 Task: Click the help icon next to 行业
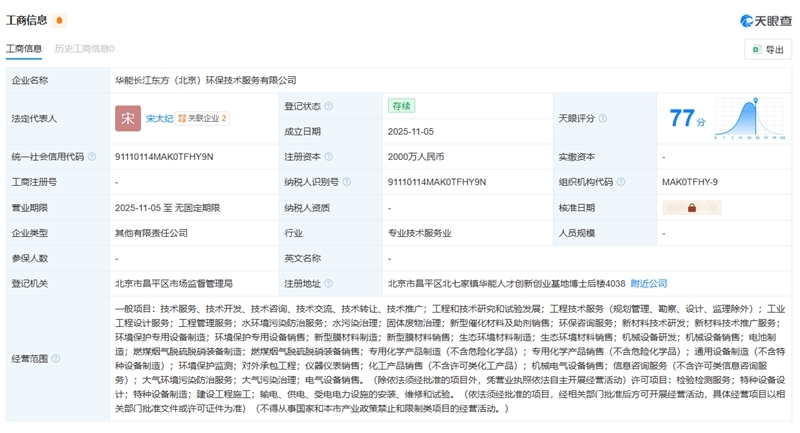[x=310, y=233]
